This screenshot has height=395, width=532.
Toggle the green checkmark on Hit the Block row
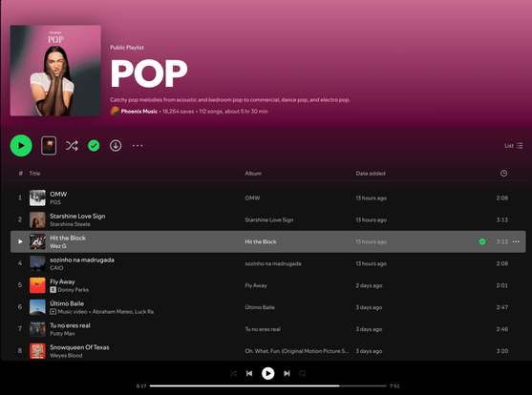click(482, 241)
